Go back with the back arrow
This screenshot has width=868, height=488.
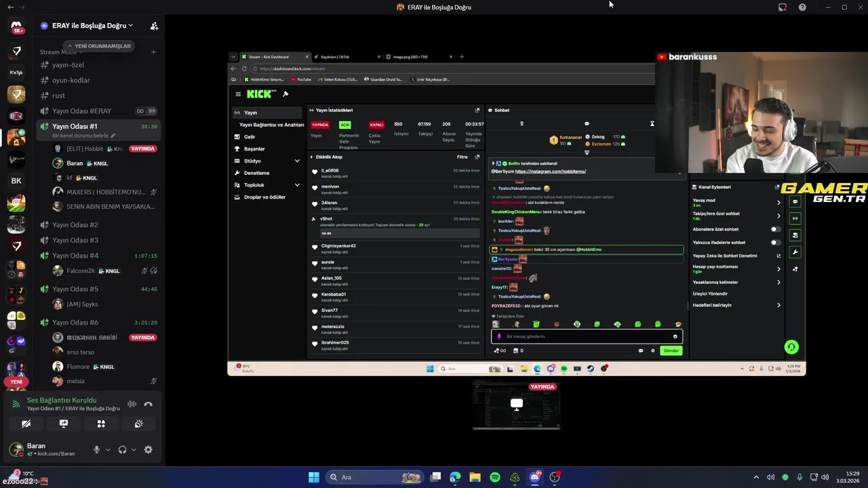point(10,7)
